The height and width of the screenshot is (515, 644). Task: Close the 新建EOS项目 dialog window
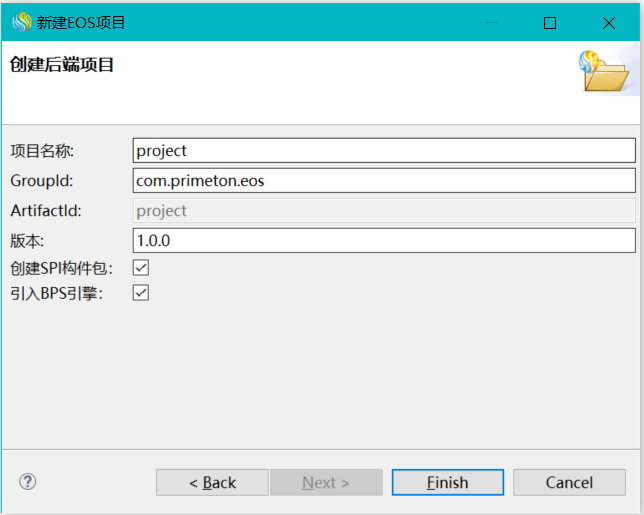pyautogui.click(x=609, y=22)
